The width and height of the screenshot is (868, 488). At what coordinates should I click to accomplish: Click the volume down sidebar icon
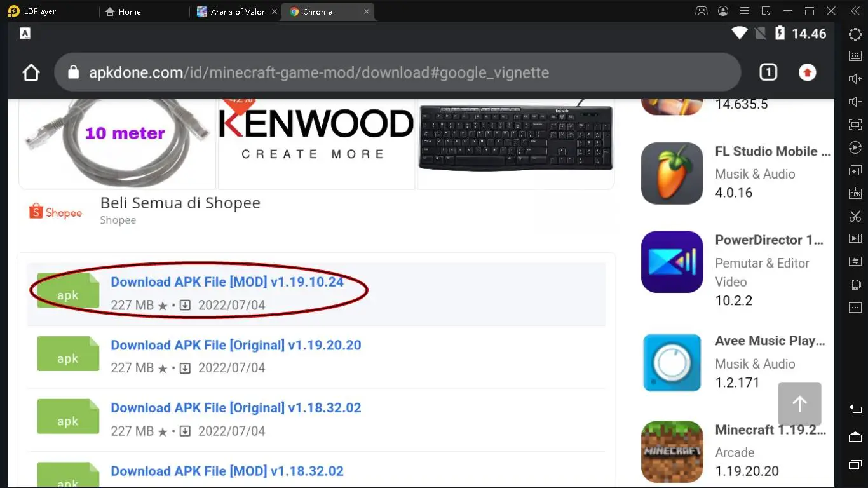pyautogui.click(x=855, y=102)
